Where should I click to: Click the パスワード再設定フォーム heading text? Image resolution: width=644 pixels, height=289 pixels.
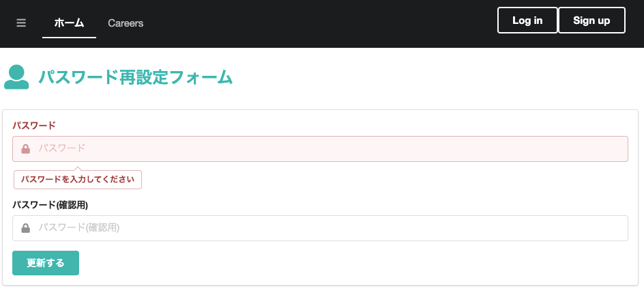pos(136,77)
